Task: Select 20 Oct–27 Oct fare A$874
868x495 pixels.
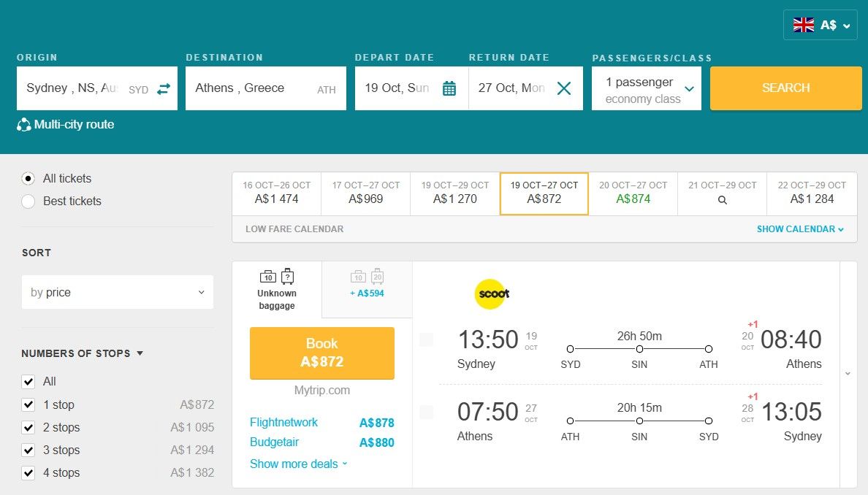Action: click(x=633, y=193)
